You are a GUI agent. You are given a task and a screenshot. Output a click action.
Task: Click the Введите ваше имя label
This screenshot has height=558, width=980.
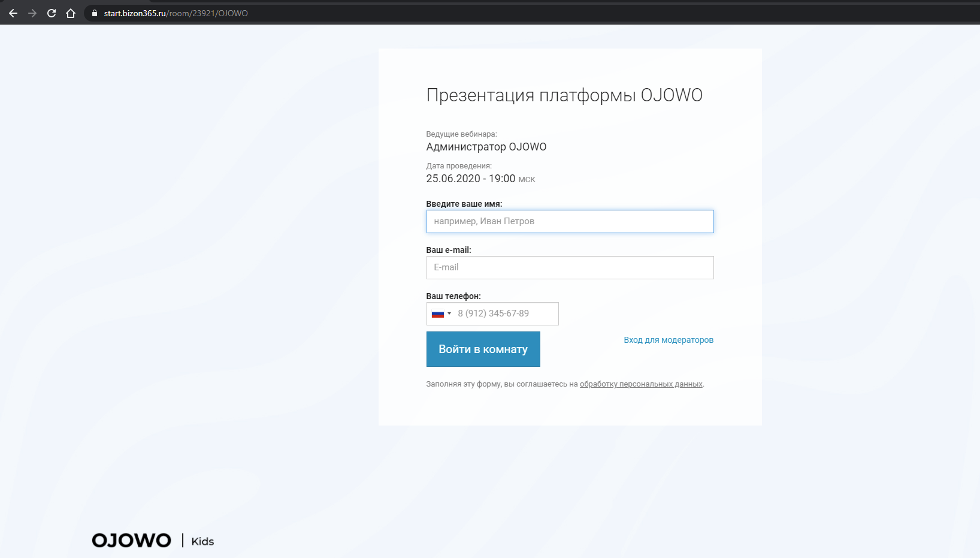point(464,204)
